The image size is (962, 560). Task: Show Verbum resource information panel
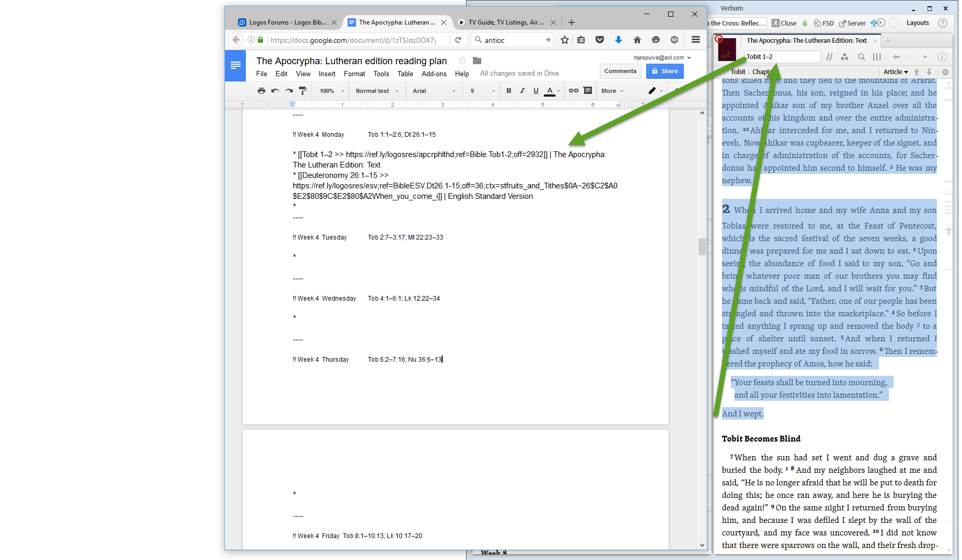tap(942, 57)
